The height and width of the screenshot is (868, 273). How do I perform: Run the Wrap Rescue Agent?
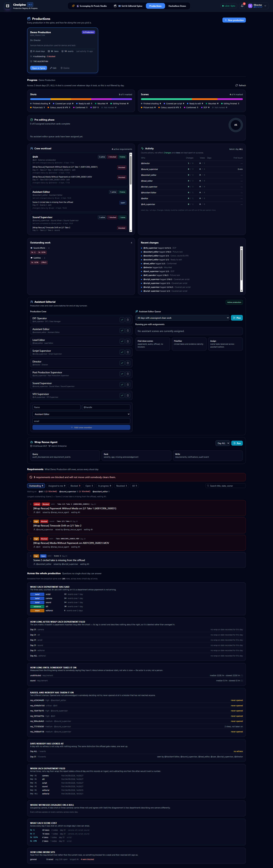pyautogui.click(x=237, y=443)
